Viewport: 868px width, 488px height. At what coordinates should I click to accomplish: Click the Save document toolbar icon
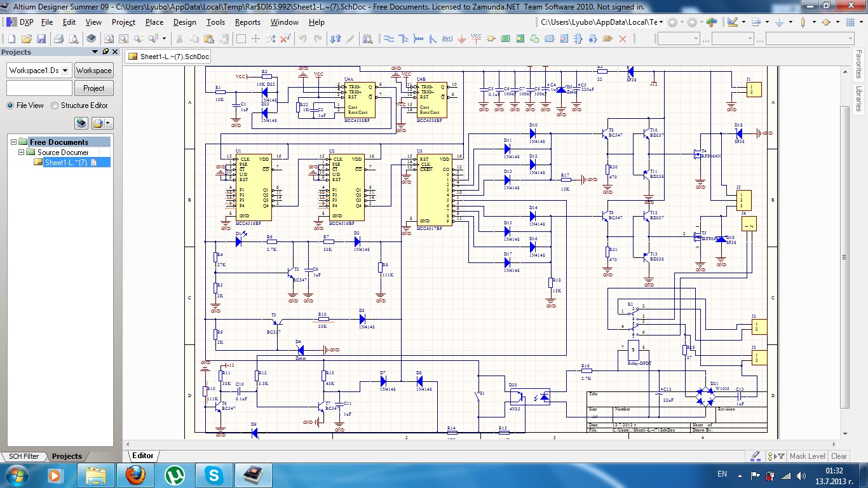[x=41, y=39]
